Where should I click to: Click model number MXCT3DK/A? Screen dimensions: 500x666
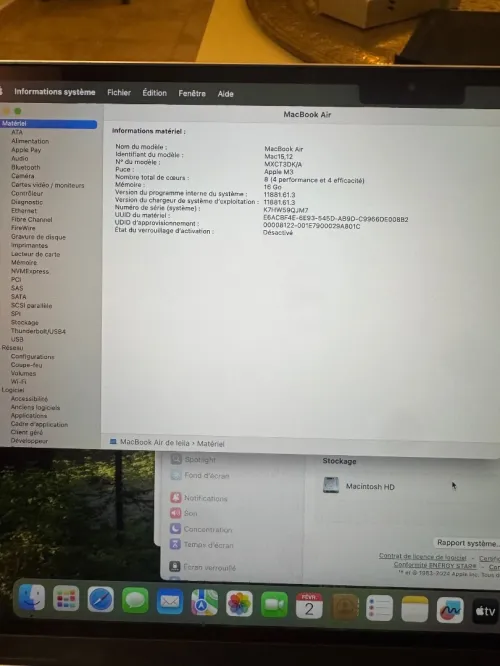coord(283,164)
